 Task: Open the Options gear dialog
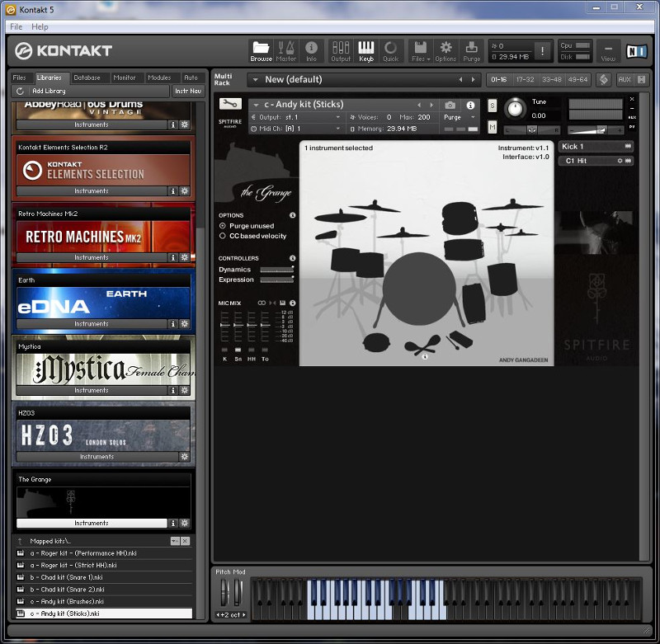pyautogui.click(x=445, y=51)
